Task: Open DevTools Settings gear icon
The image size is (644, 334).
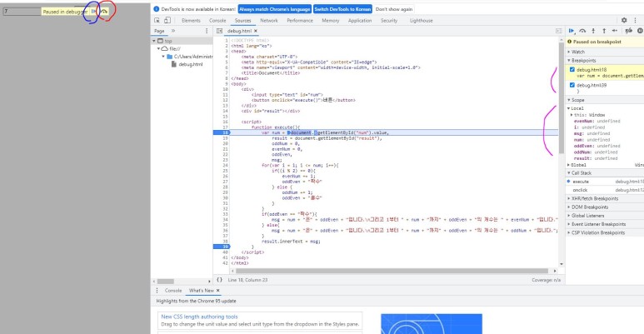Action: pyautogui.click(x=624, y=20)
